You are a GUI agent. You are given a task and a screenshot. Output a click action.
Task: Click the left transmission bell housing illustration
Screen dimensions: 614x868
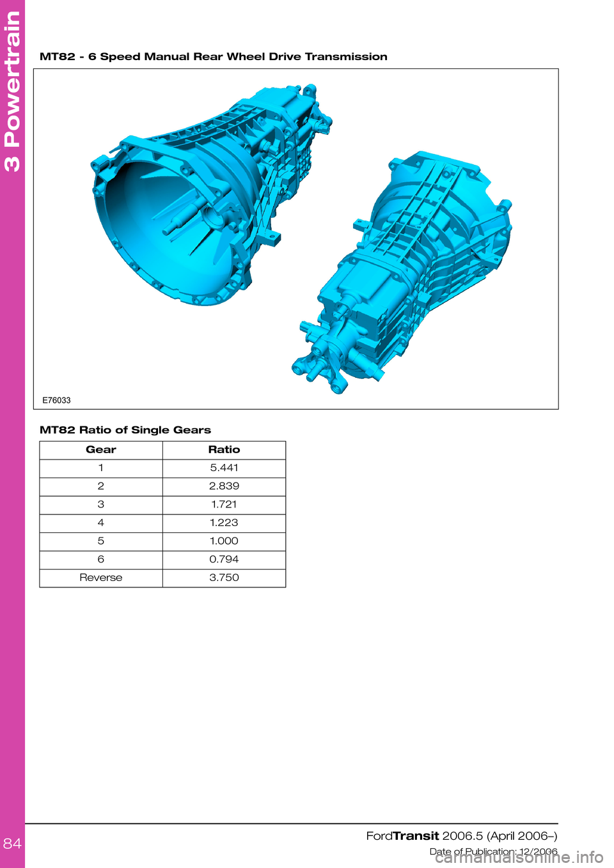click(x=211, y=195)
